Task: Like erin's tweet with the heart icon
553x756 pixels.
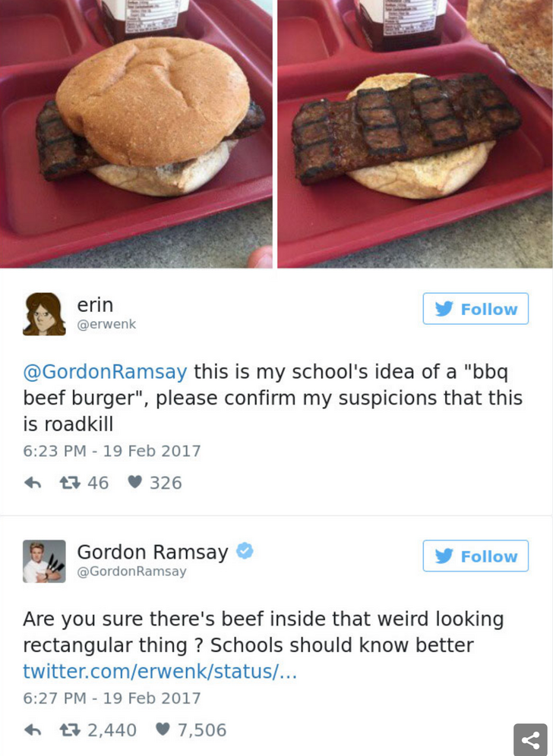Action: point(135,482)
